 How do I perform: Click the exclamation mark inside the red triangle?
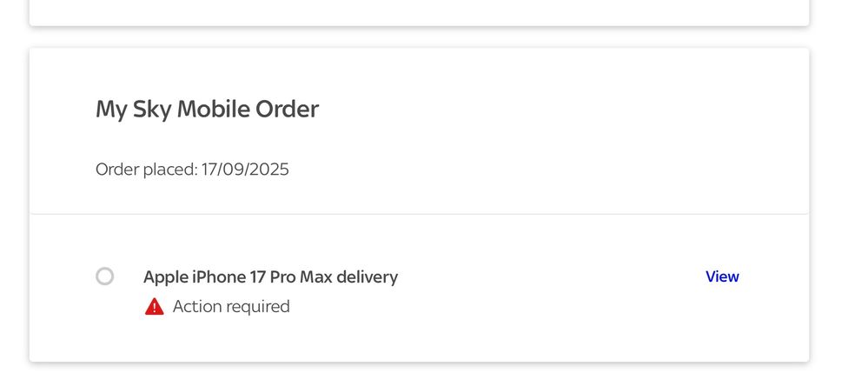coord(155,308)
